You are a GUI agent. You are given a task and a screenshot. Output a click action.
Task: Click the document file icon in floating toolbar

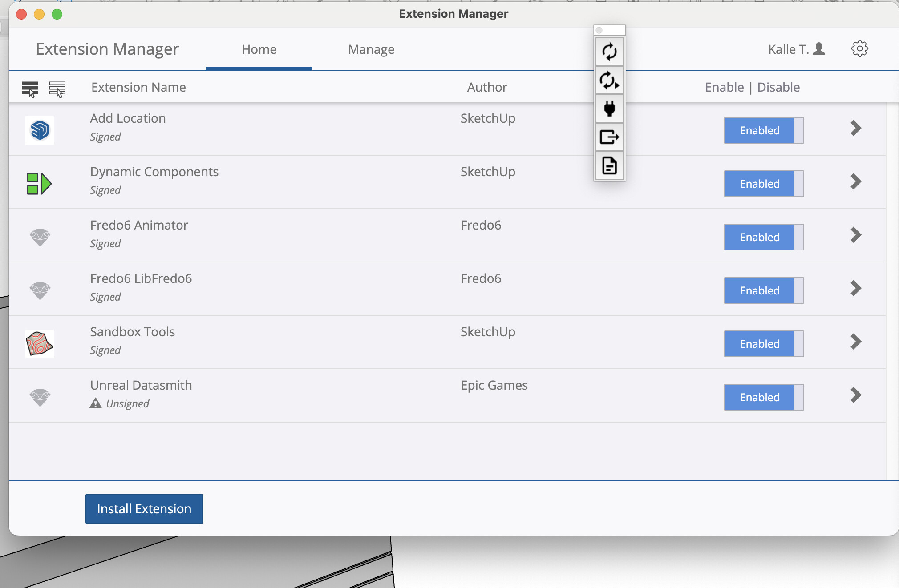pos(609,165)
